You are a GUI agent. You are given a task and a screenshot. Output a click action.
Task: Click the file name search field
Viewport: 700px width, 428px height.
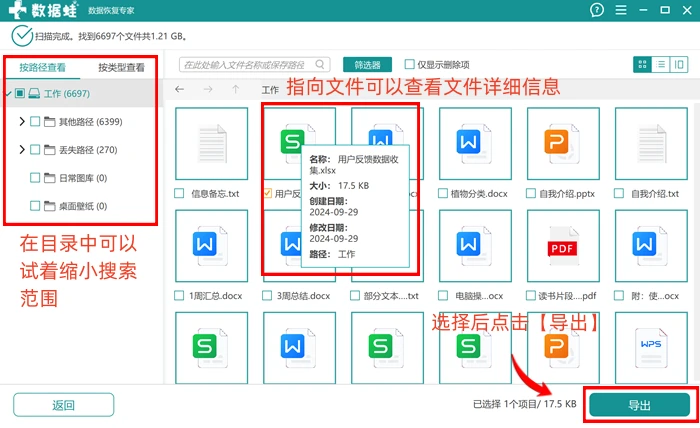(x=248, y=65)
